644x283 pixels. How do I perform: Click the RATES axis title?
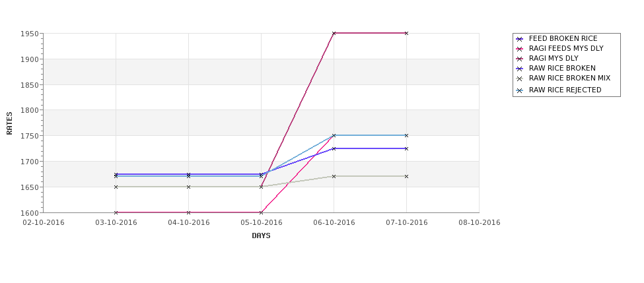point(9,123)
